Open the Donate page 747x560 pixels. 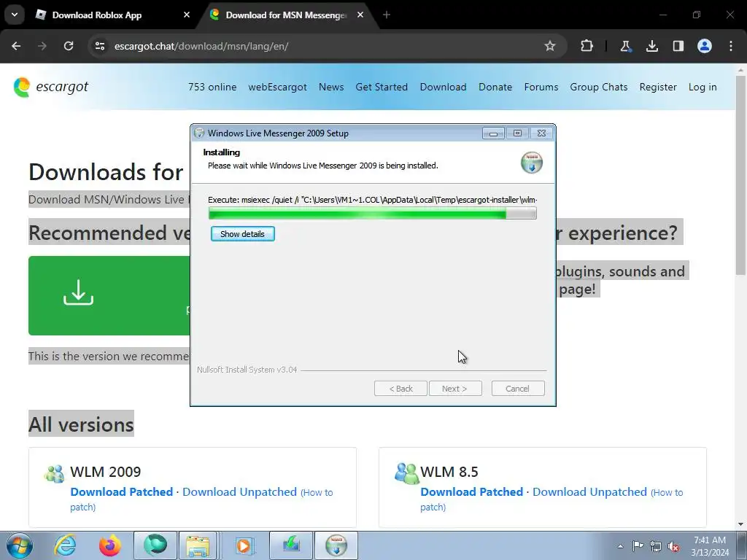pyautogui.click(x=495, y=87)
